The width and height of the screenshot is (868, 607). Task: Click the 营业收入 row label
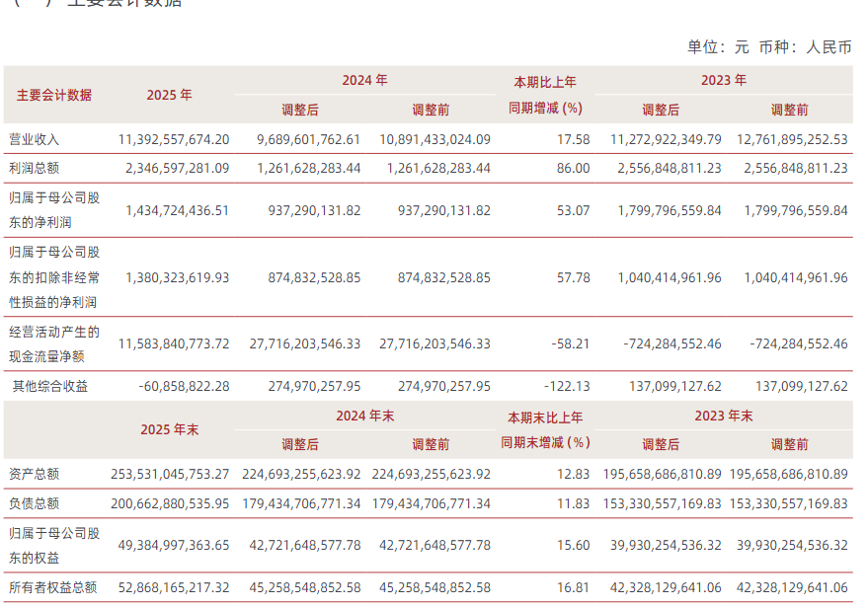pyautogui.click(x=35, y=140)
